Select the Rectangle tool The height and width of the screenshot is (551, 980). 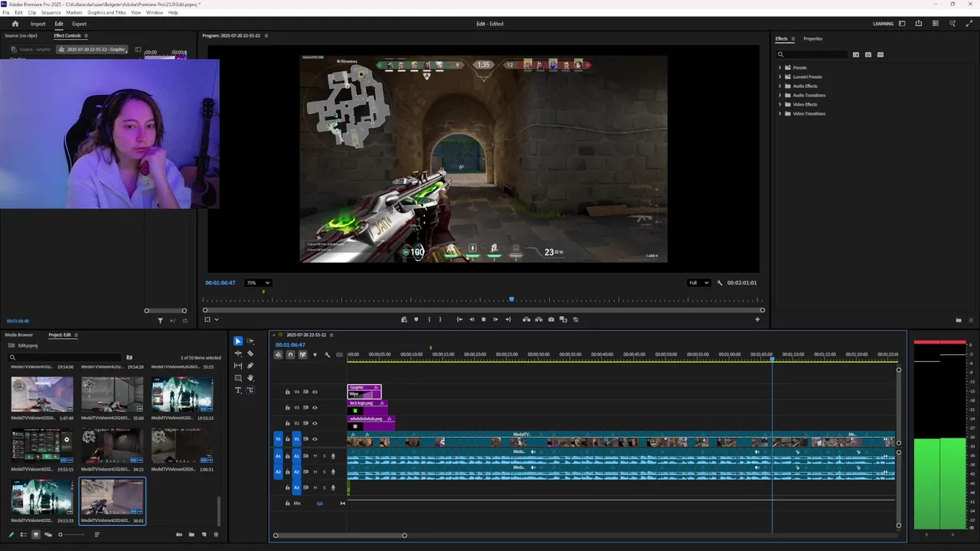click(238, 378)
